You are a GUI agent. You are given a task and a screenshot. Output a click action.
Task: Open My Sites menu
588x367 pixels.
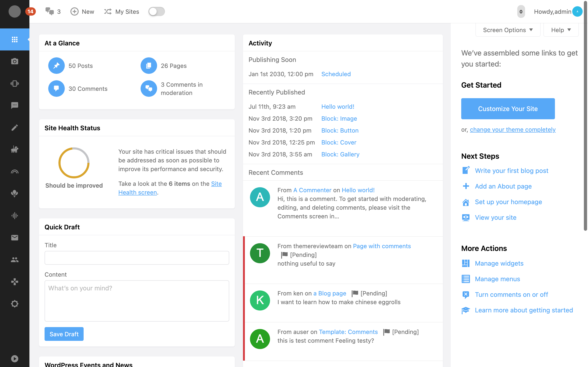pos(122,11)
